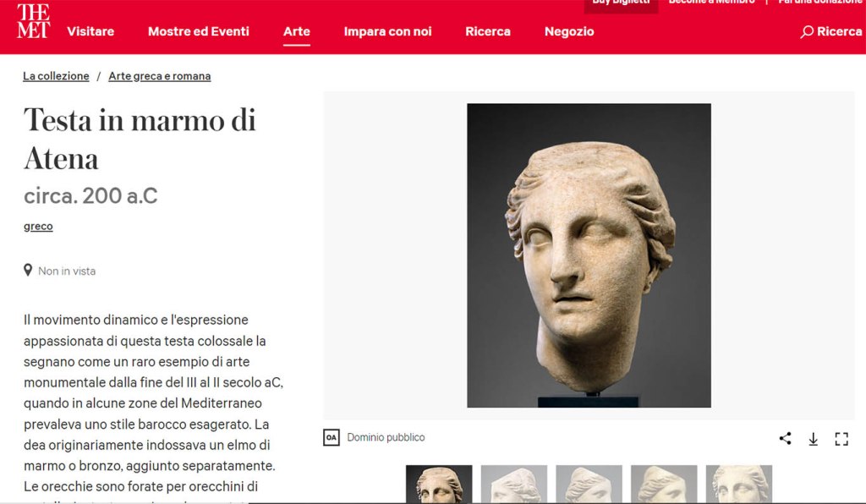The width and height of the screenshot is (866, 504).
Task: Click the OA open access badge
Action: click(x=332, y=438)
